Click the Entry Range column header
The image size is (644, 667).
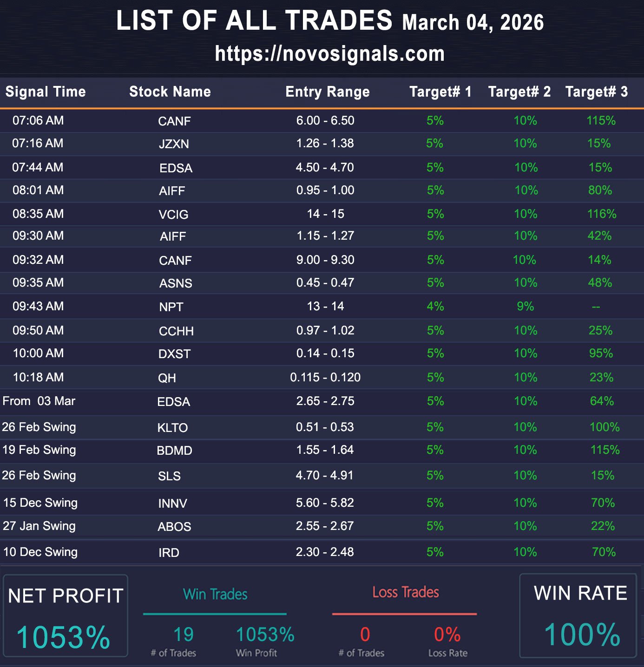(x=327, y=92)
